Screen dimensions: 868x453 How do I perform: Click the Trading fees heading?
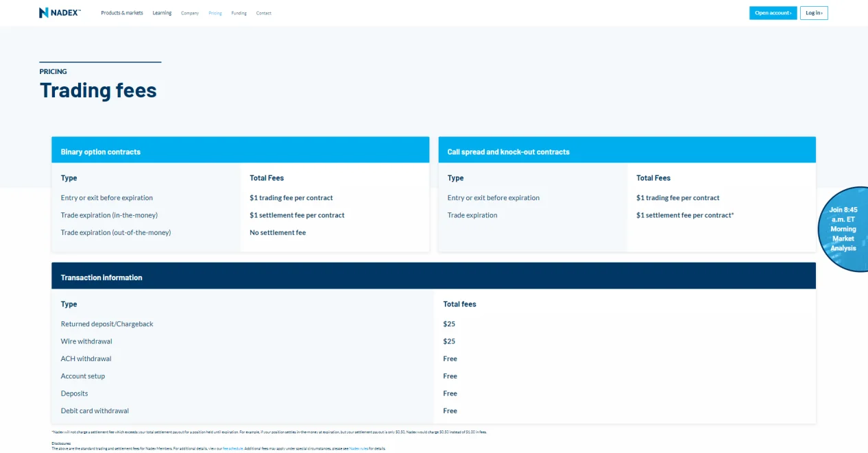tap(98, 90)
